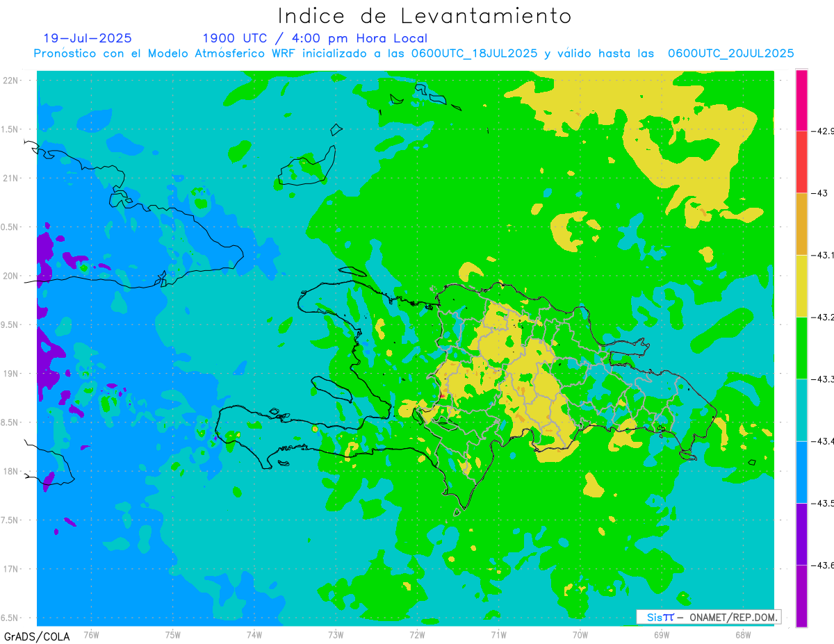This screenshot has width=834, height=644.
Task: Click the "74W" longitude label
Action: click(x=254, y=634)
